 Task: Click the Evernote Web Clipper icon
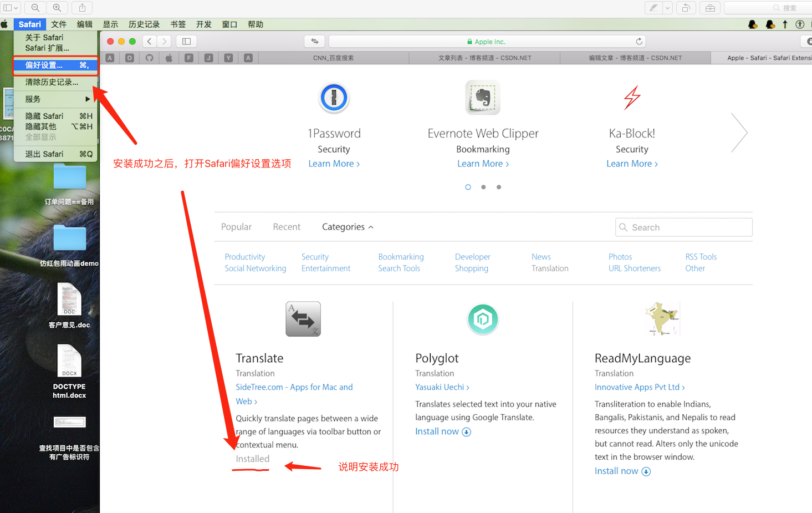click(483, 98)
